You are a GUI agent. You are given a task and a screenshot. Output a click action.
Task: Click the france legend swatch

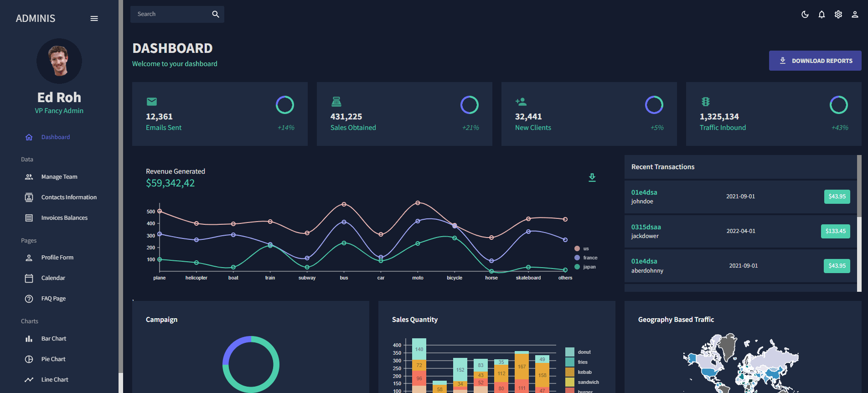(577, 258)
